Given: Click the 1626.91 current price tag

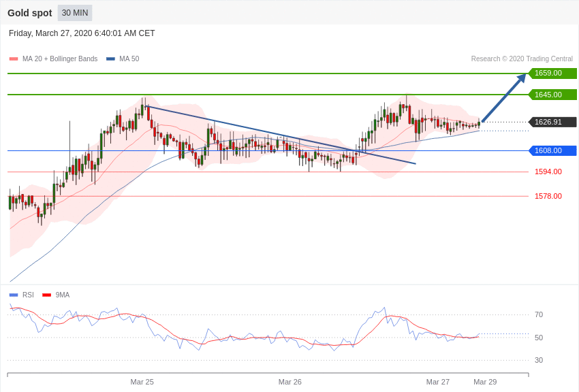Looking at the screenshot, I should tap(552, 122).
